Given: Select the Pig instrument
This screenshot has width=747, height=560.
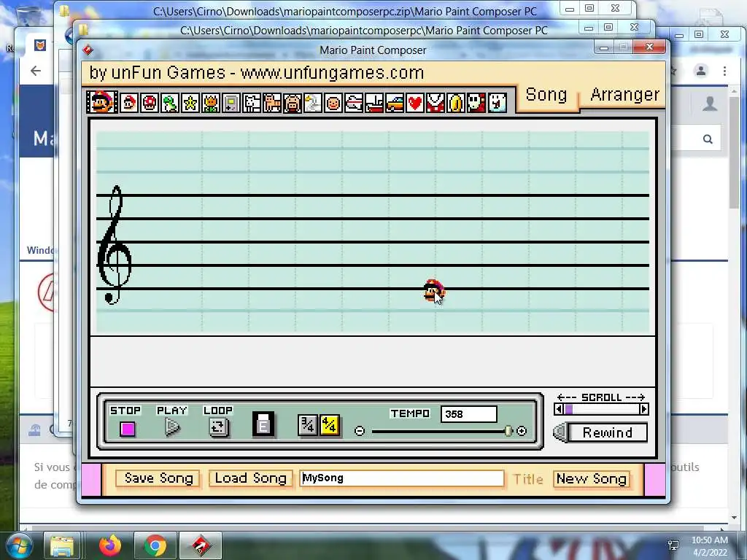Looking at the screenshot, I should 293,103.
